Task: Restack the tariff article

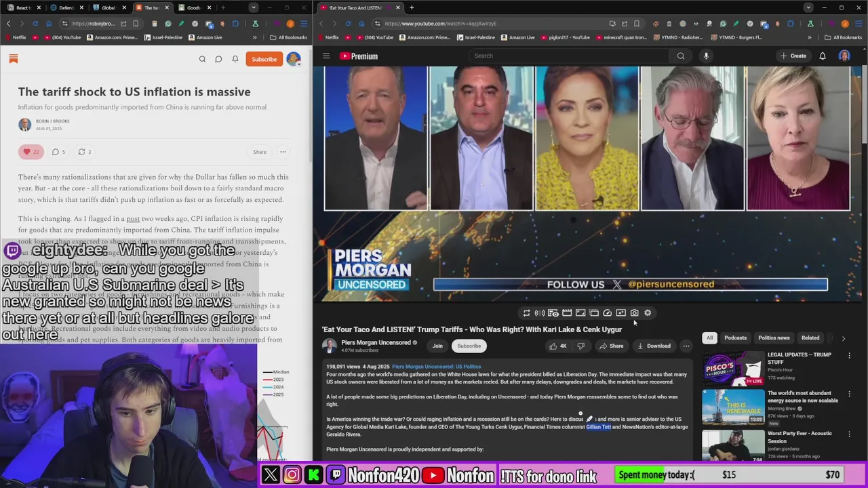Action: 85,152
